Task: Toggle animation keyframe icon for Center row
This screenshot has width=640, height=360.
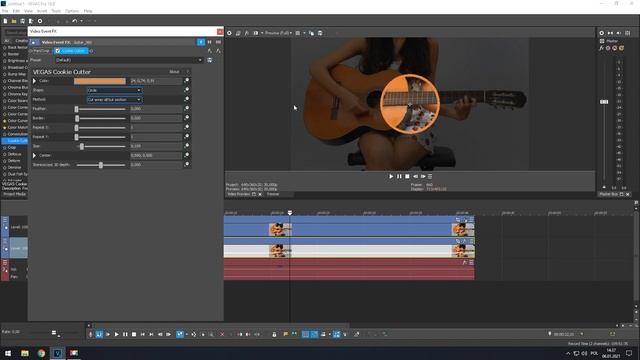Action: point(187,155)
